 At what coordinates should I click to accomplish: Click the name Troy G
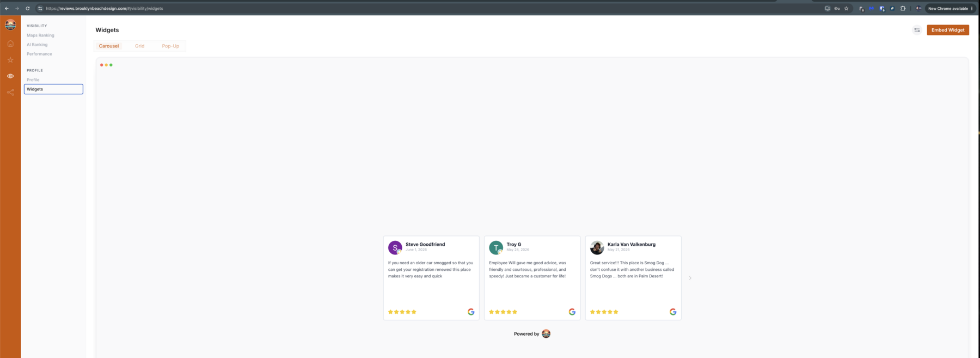coord(514,244)
